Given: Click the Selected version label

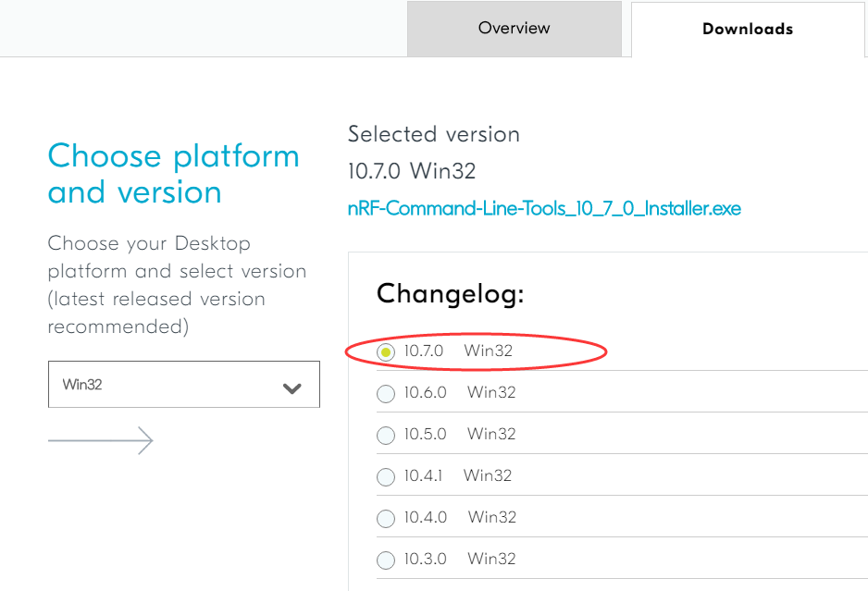Looking at the screenshot, I should pyautogui.click(x=433, y=134).
